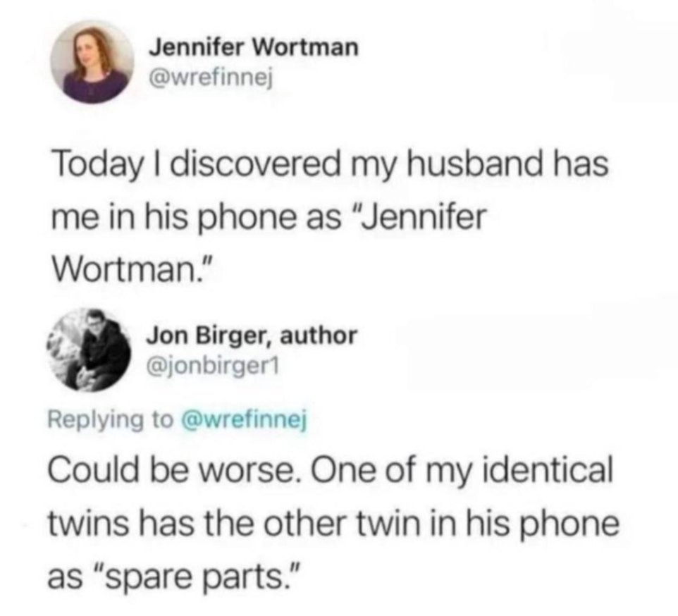Follow the blue @wrefinnej mention in reply
Image resolution: width=678 pixels, height=616 pixels.
245,419
